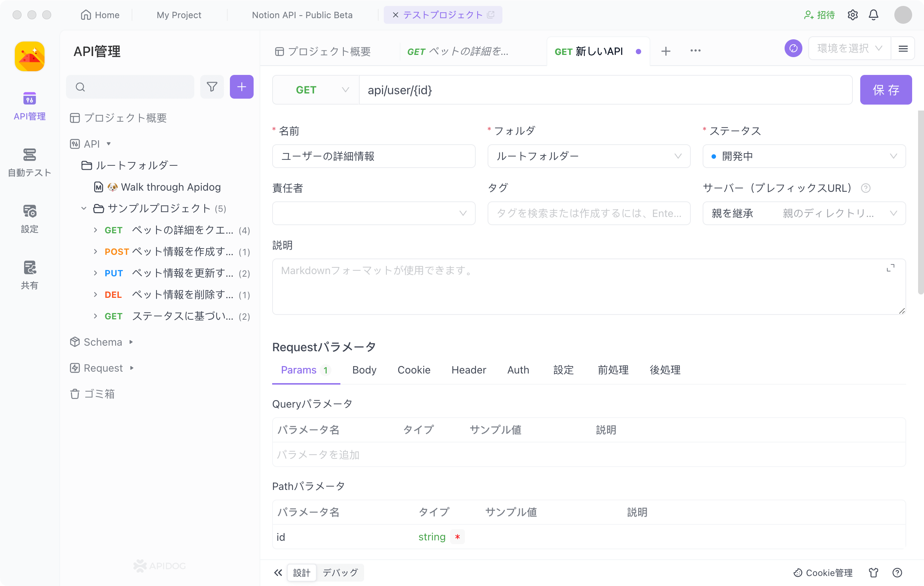Image resolution: width=924 pixels, height=586 pixels.
Task: Open the サーバー 親を継承 dropdown
Action: pyautogui.click(x=804, y=213)
